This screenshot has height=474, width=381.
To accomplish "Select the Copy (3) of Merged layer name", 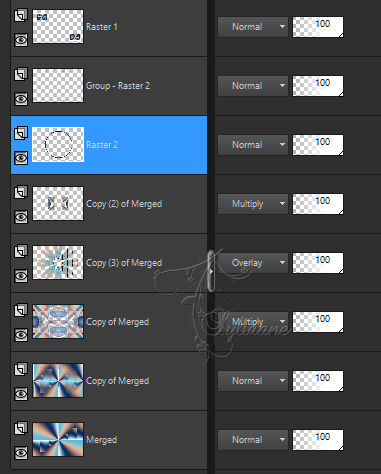I will (124, 263).
